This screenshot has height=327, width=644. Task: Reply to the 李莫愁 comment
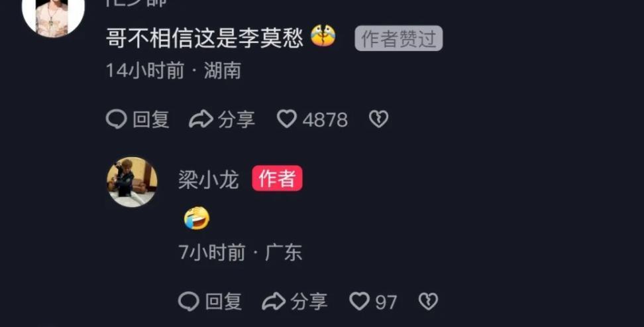138,119
